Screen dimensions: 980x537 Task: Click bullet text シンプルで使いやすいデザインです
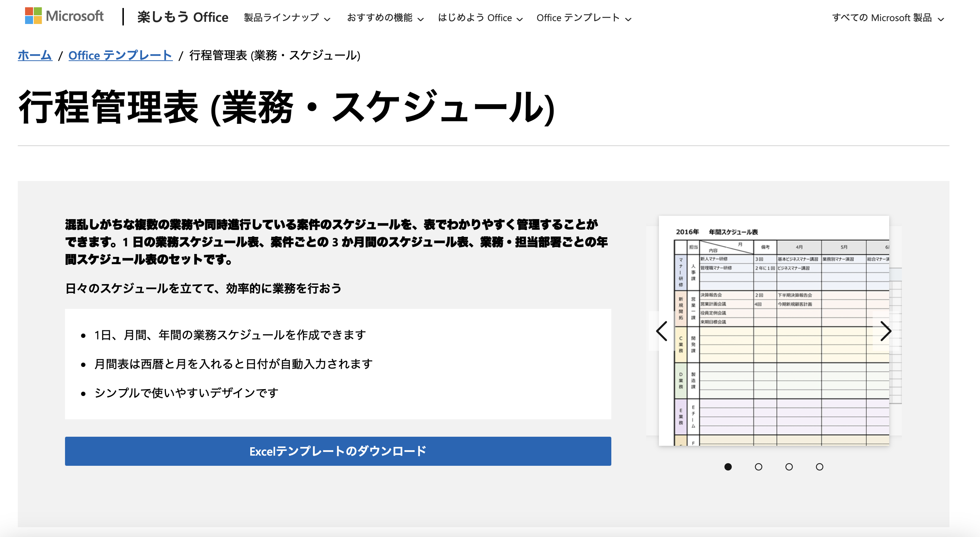click(x=186, y=393)
